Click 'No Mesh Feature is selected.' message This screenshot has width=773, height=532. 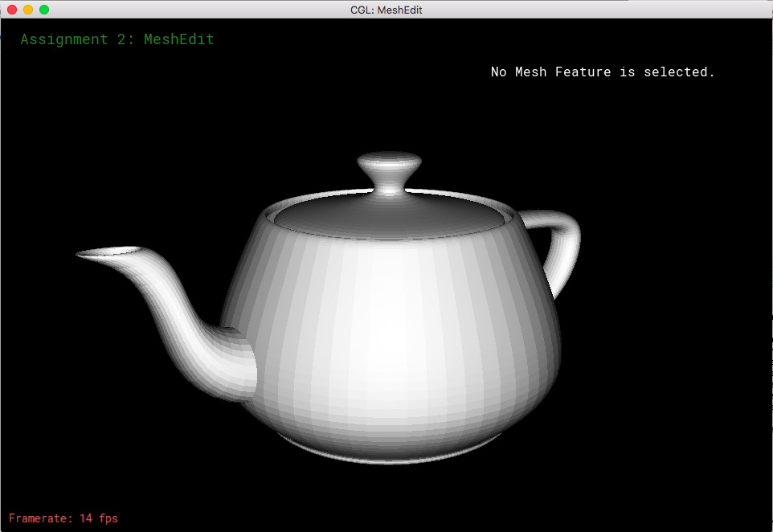tap(603, 72)
